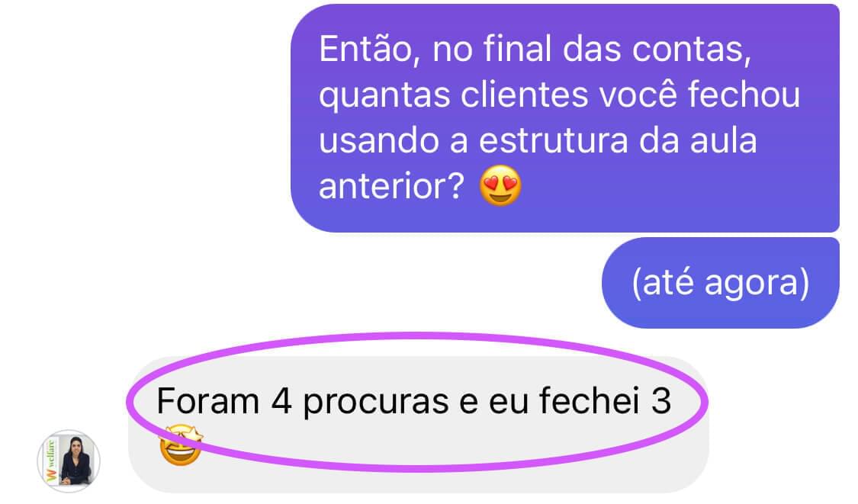Click the woman's photo inside the avatar
The image size is (858, 504).
coord(76,461)
